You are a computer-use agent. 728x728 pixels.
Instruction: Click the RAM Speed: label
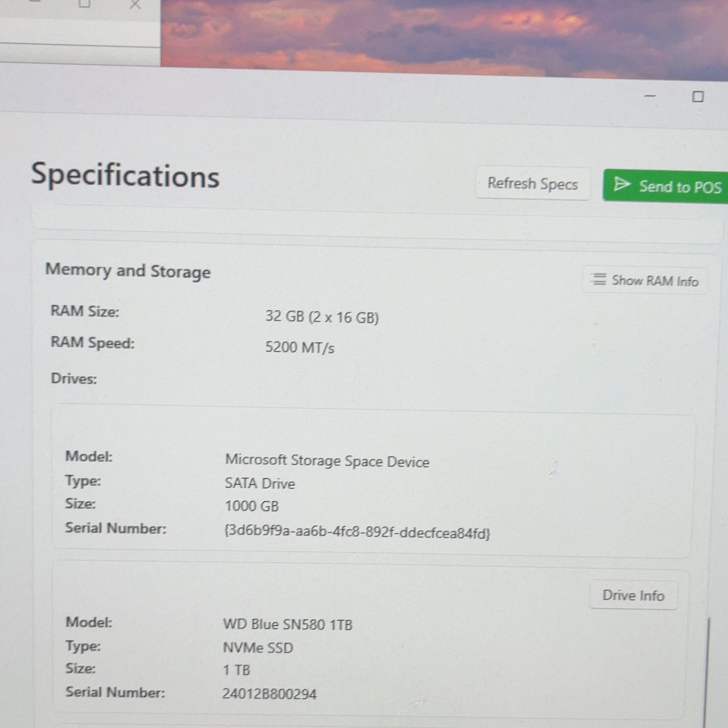[92, 343]
